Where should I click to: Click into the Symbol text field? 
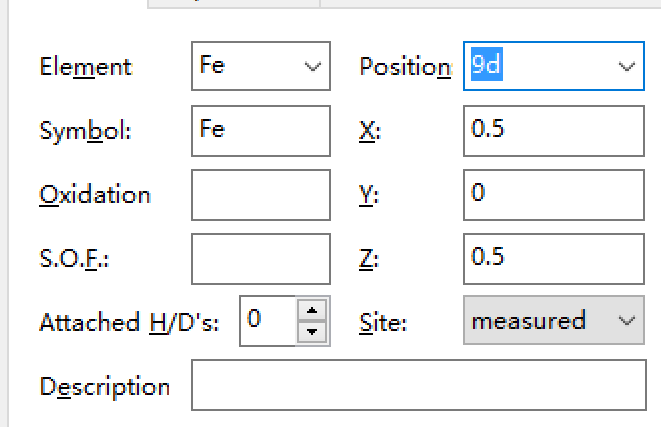260,131
